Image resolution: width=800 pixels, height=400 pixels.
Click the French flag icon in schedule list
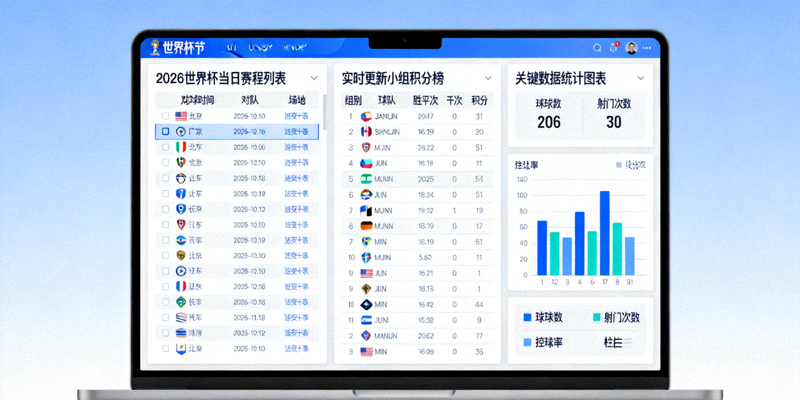click(x=181, y=286)
